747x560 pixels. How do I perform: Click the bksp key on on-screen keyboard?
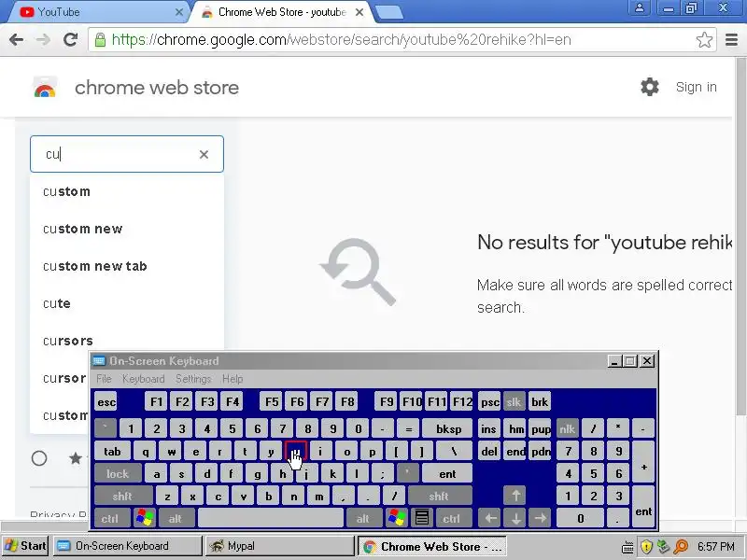[x=447, y=428]
